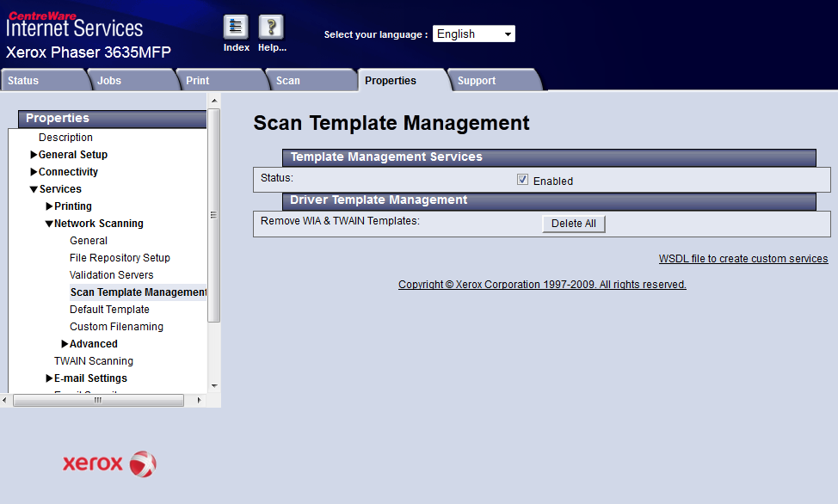Click the sidebar horizontal scrollbar thumb
This screenshot has width=838, height=504.
[x=98, y=400]
